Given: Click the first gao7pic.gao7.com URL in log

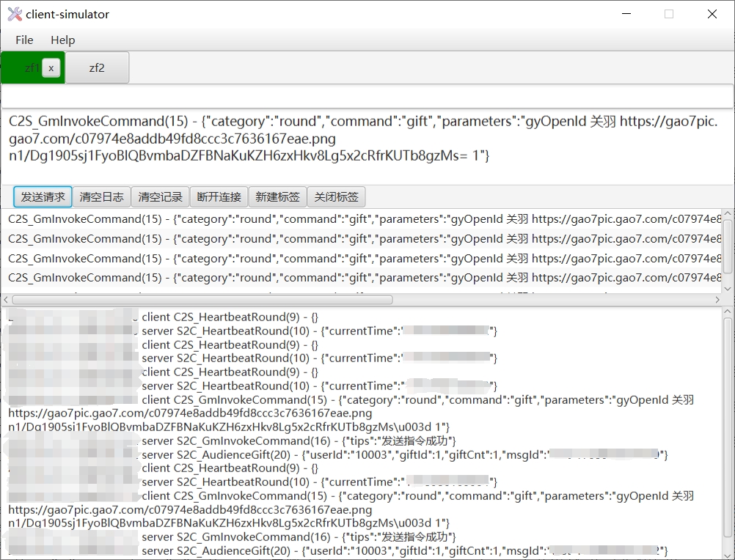Looking at the screenshot, I should click(190, 413).
